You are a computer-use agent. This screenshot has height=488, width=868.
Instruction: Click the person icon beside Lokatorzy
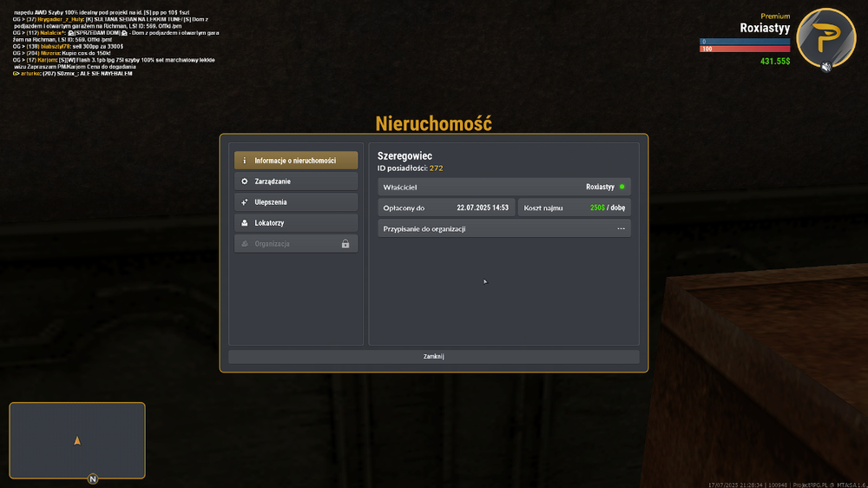tap(244, 222)
